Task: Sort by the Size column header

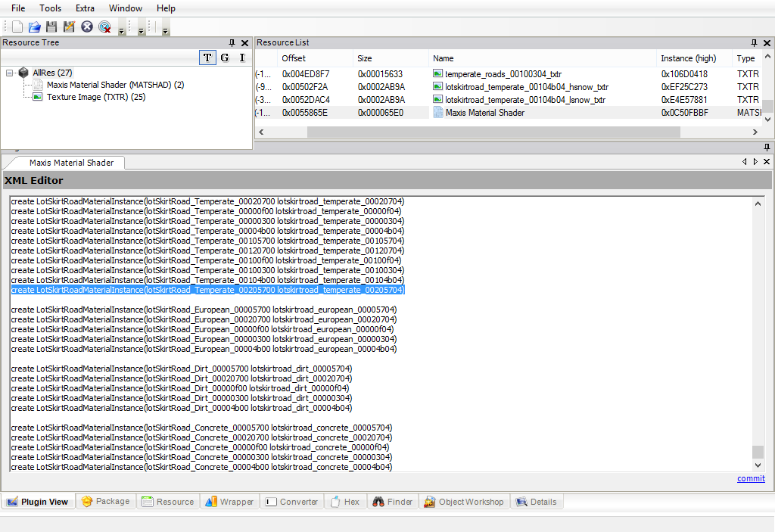Action: click(x=391, y=58)
